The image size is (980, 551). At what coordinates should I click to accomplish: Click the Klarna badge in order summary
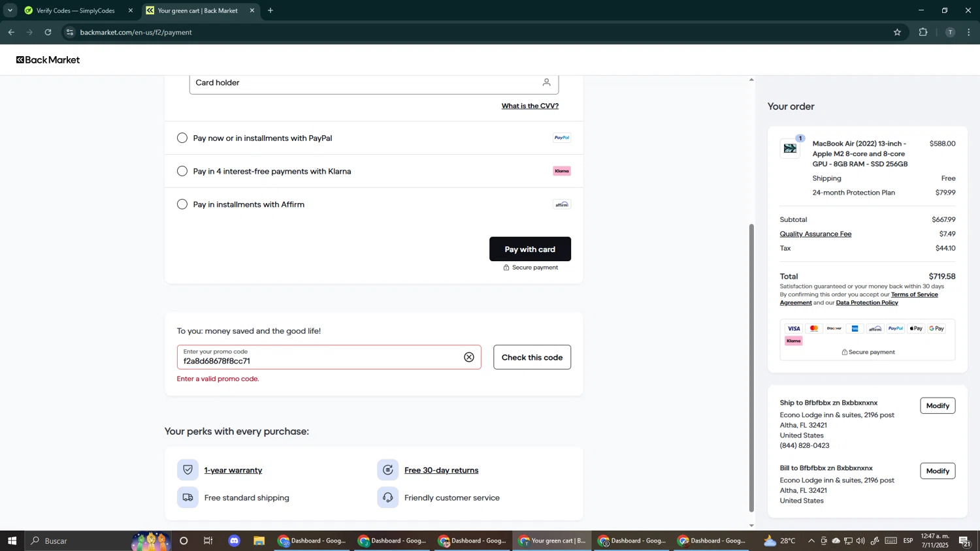tap(794, 341)
